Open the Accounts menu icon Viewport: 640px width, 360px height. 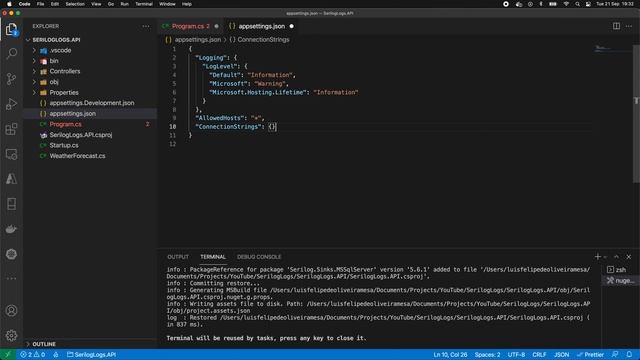[11, 310]
